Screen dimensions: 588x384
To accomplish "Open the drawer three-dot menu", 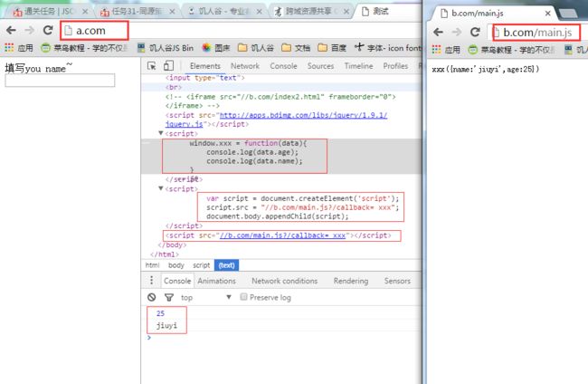I will (151, 281).
